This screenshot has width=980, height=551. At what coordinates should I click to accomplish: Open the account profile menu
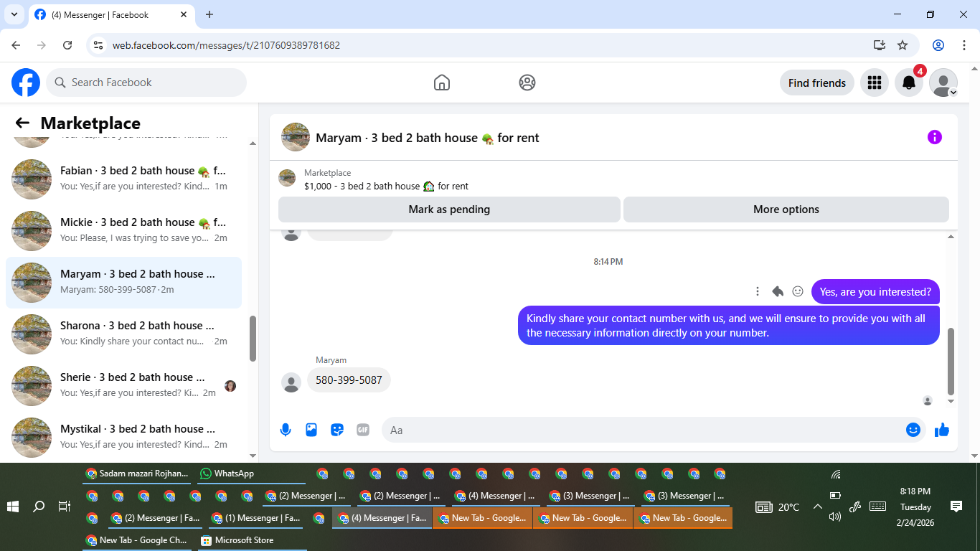click(x=943, y=83)
